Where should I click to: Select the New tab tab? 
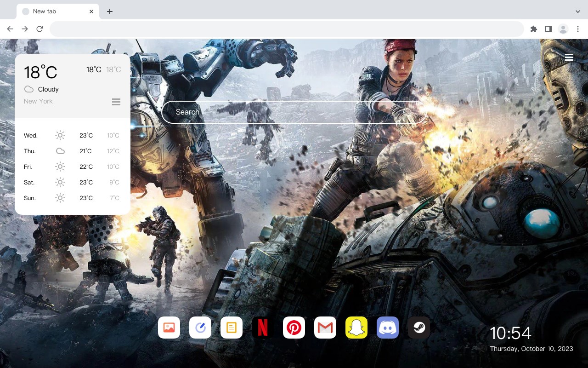[x=58, y=11]
